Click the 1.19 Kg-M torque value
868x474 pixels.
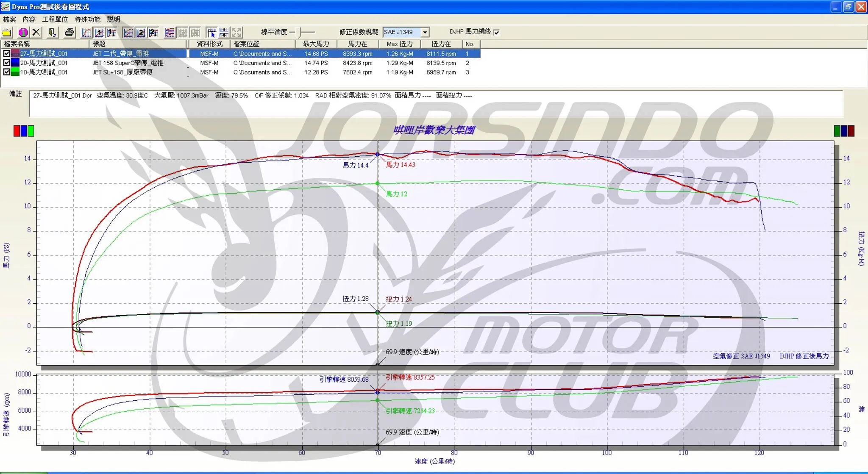pyautogui.click(x=399, y=72)
